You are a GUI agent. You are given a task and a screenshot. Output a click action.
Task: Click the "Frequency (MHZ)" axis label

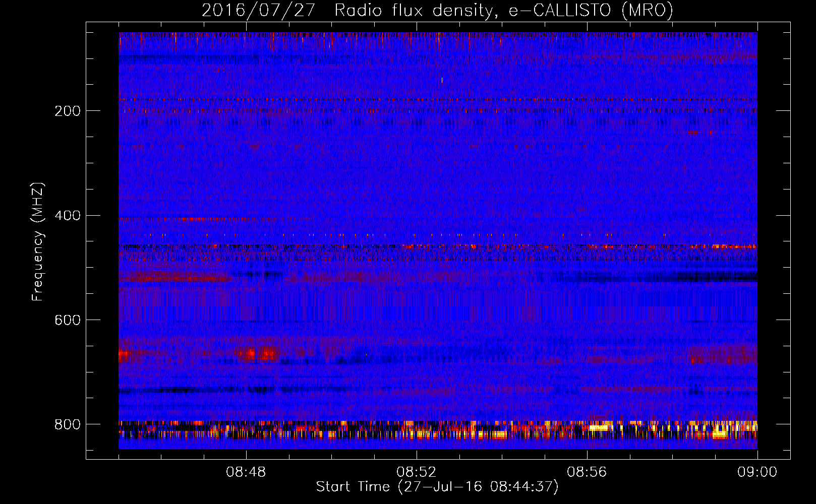coord(38,241)
